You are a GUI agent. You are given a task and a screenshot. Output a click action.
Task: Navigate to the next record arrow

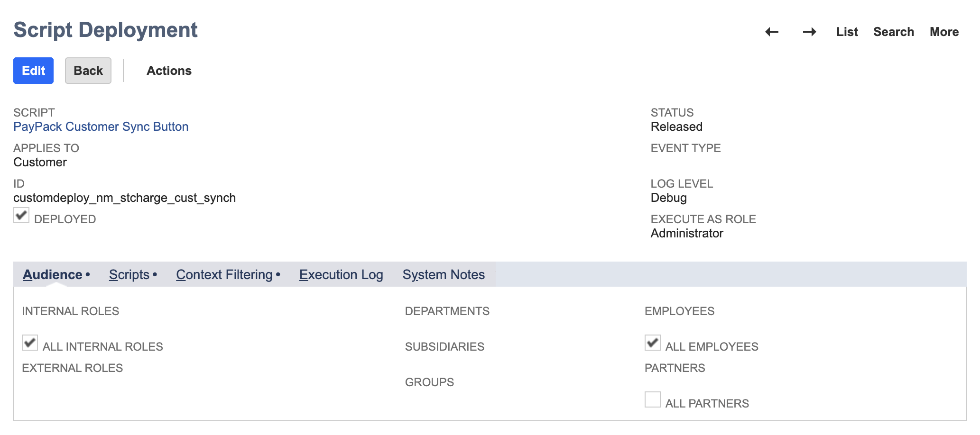(810, 32)
